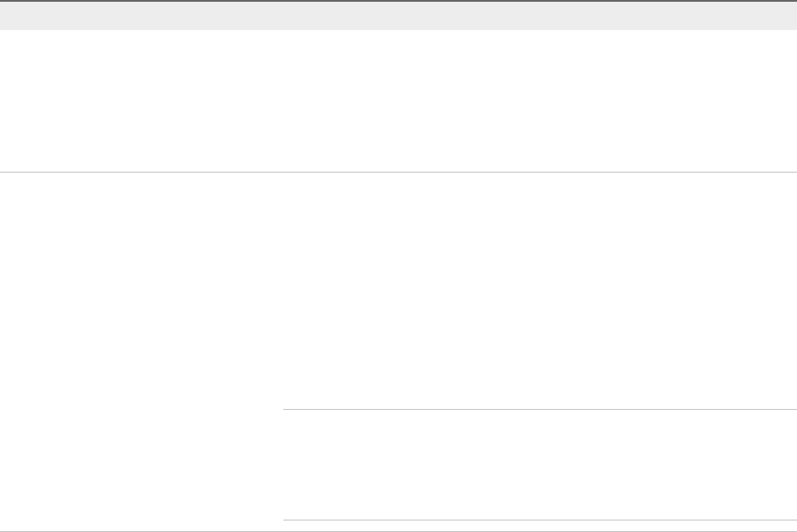Viewport: 797px width, 532px height.
Task: Click the left column of first row
Action: coord(142,100)
